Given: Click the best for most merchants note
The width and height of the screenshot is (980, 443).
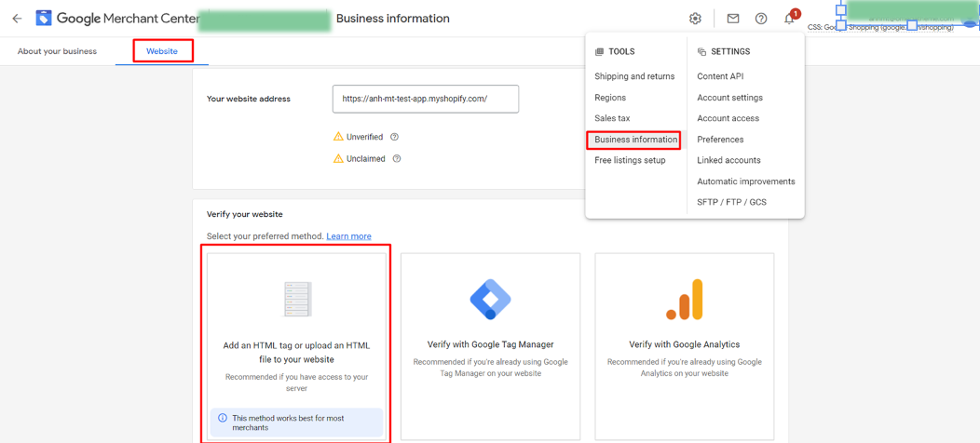Looking at the screenshot, I should pos(297,423).
